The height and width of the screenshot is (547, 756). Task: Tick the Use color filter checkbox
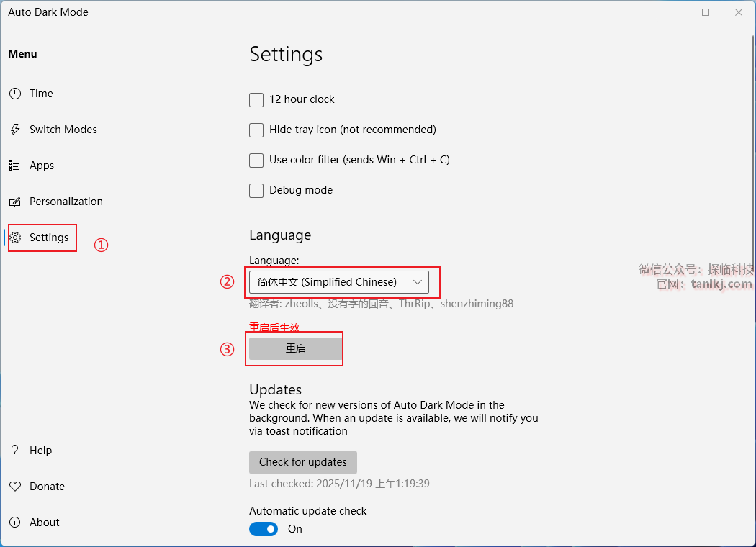coord(256,161)
